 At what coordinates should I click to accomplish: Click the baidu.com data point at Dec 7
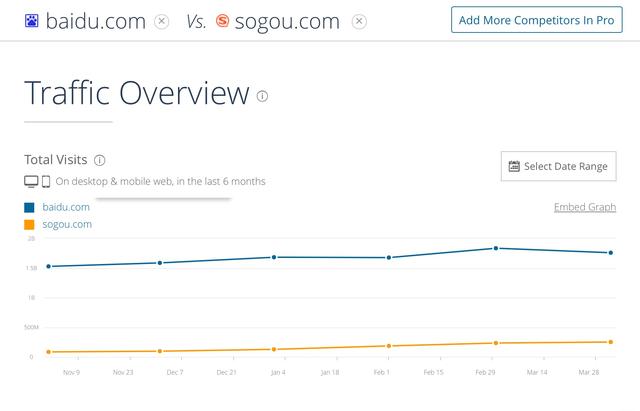[x=160, y=263]
